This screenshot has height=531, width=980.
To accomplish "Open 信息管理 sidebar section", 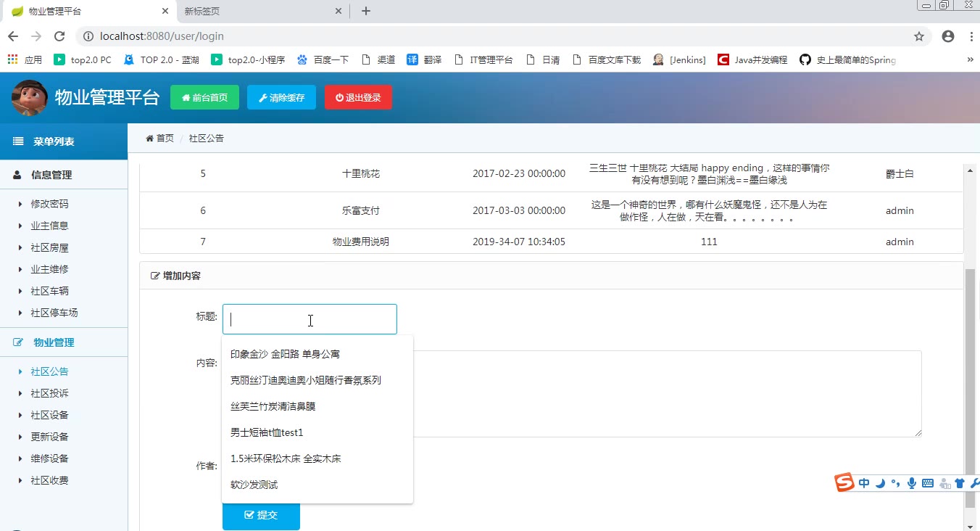I will coord(51,175).
